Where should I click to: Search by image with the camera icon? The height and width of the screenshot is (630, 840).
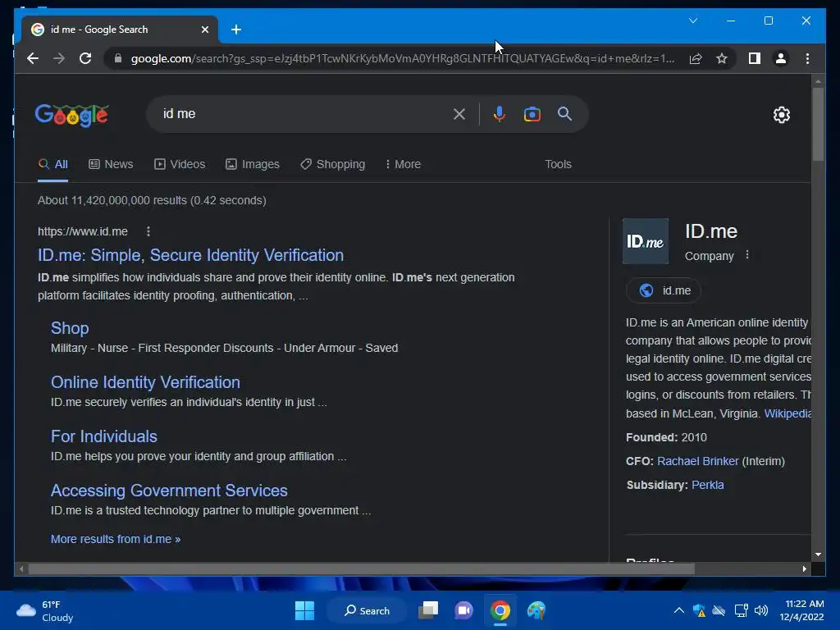click(532, 113)
